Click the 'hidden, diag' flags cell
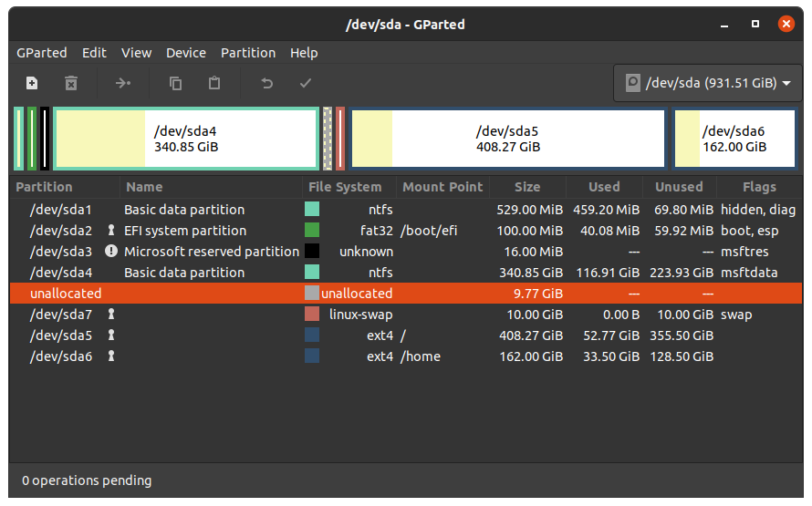 pyautogui.click(x=758, y=210)
